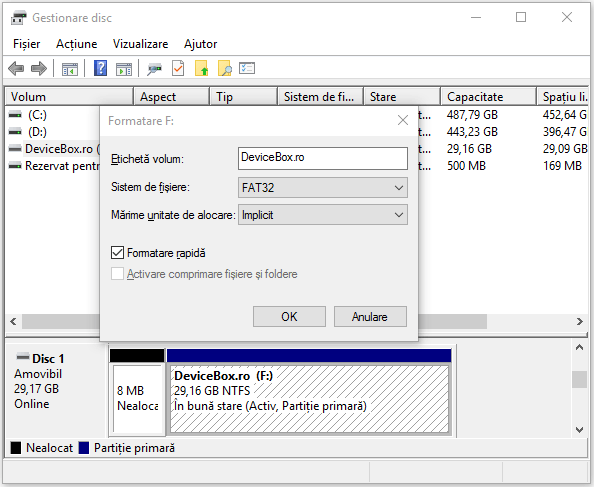Click the Etichetă volum text field

tap(323, 158)
